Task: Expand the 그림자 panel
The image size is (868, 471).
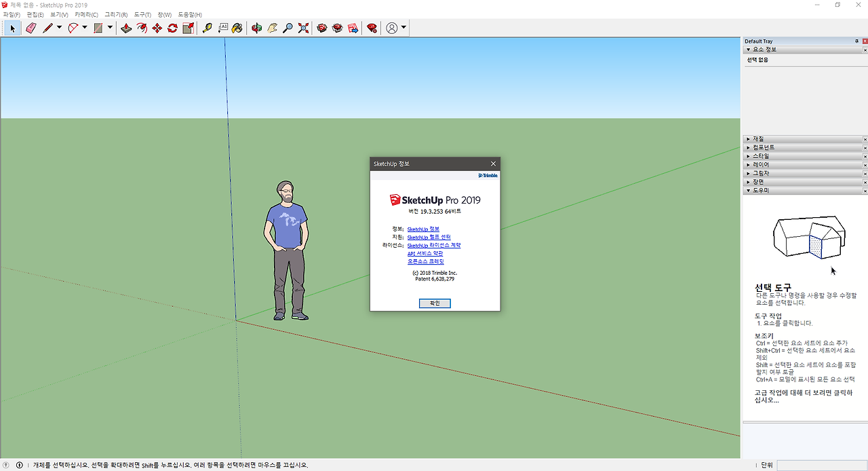Action: [804, 173]
